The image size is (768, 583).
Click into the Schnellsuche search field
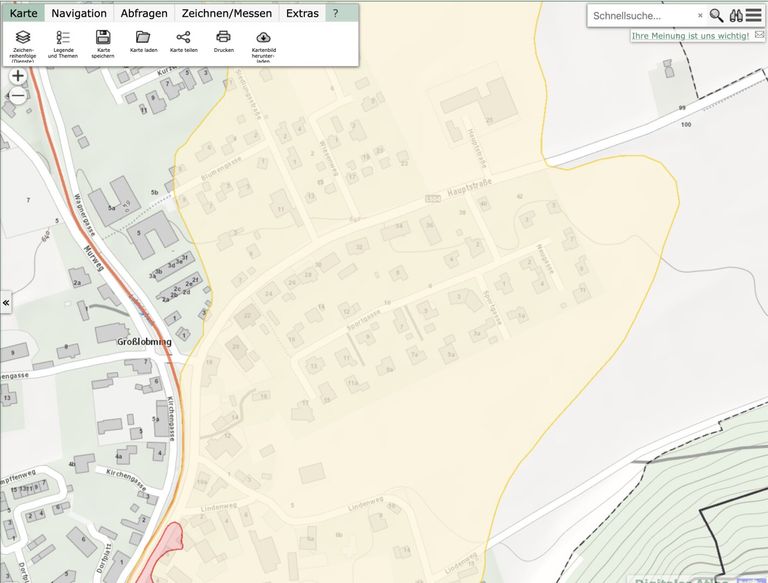(640, 15)
